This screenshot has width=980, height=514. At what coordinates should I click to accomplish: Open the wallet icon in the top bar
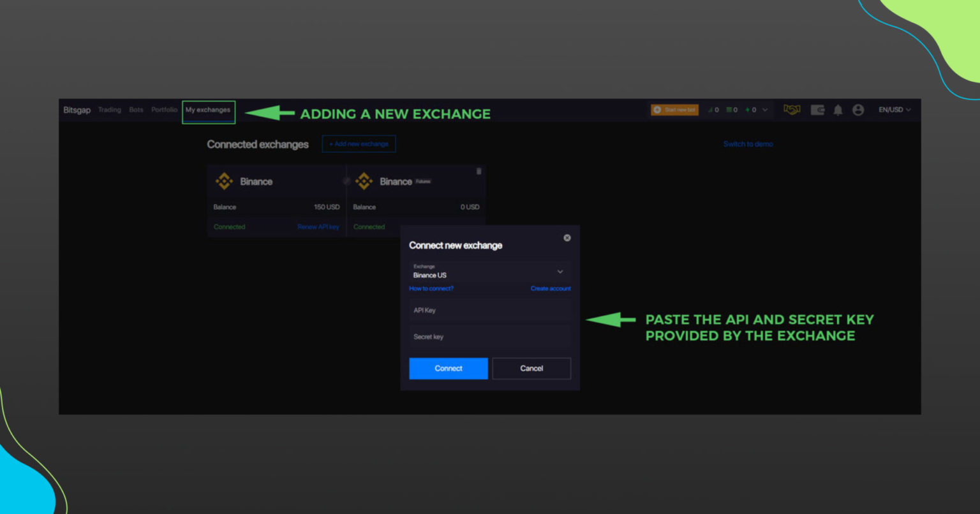[818, 110]
